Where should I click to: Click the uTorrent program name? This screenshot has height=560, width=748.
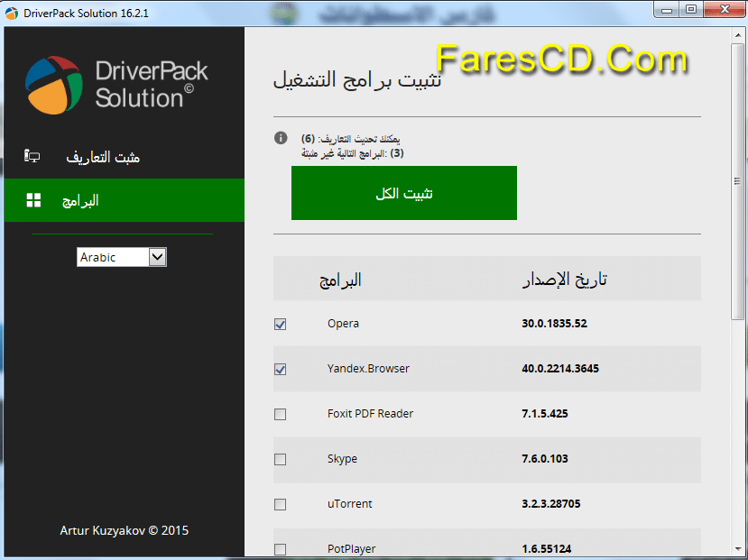coord(350,504)
